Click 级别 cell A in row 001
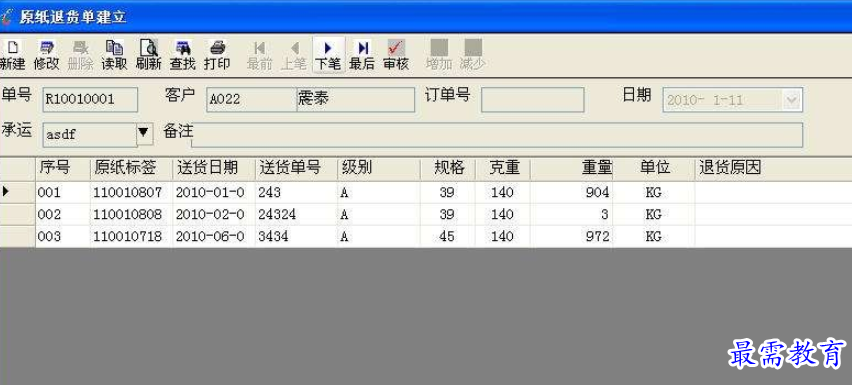The width and height of the screenshot is (852, 385). (379, 192)
